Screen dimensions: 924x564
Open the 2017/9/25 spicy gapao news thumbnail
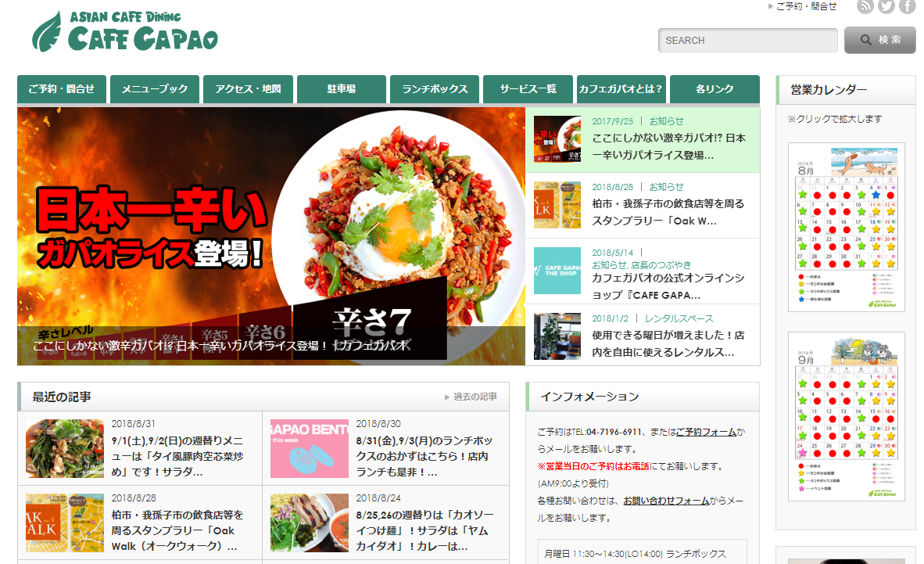click(x=557, y=139)
